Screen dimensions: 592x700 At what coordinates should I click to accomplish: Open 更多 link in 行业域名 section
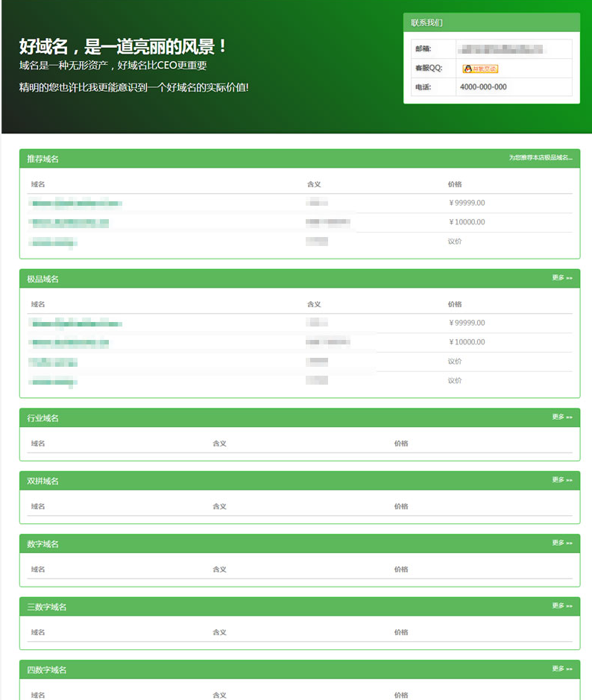(x=561, y=417)
